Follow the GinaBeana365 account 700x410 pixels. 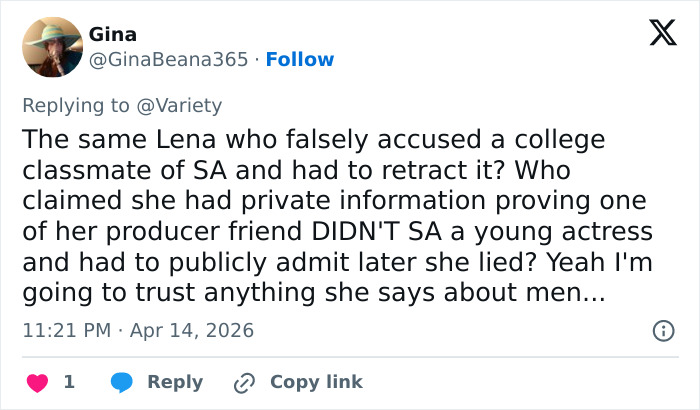300,59
